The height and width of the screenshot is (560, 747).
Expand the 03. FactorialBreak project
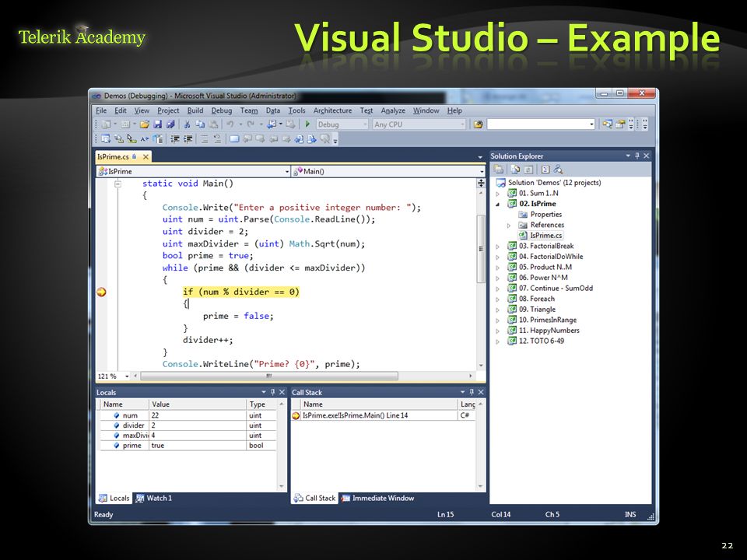[x=498, y=247]
